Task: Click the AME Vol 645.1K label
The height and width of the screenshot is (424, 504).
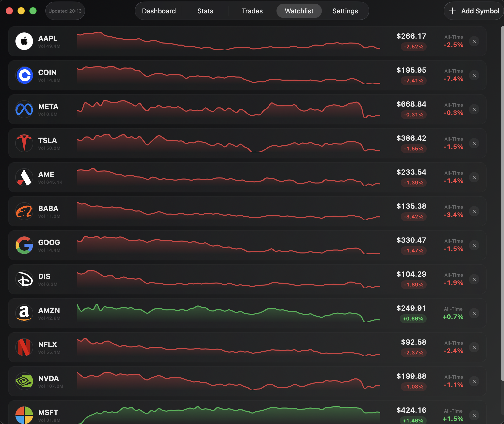Action: [x=50, y=182]
